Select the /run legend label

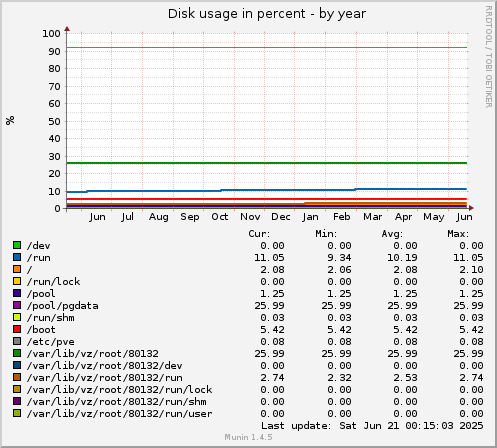pyautogui.click(x=39, y=258)
